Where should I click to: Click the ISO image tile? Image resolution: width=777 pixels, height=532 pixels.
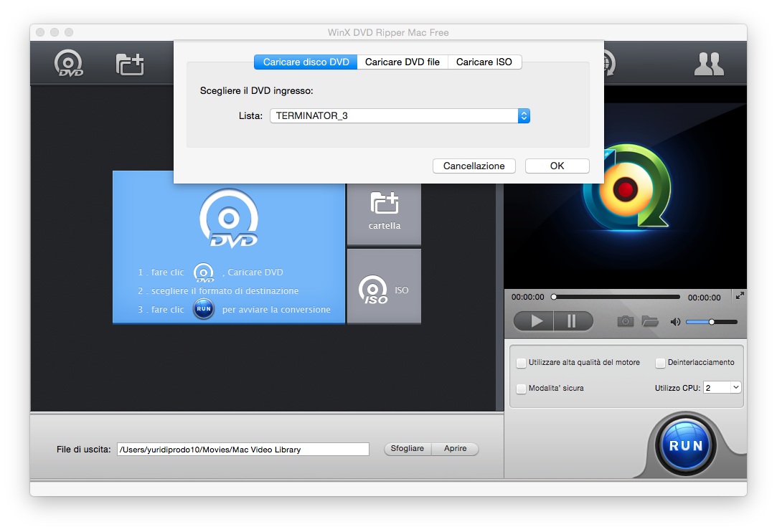pos(384,286)
